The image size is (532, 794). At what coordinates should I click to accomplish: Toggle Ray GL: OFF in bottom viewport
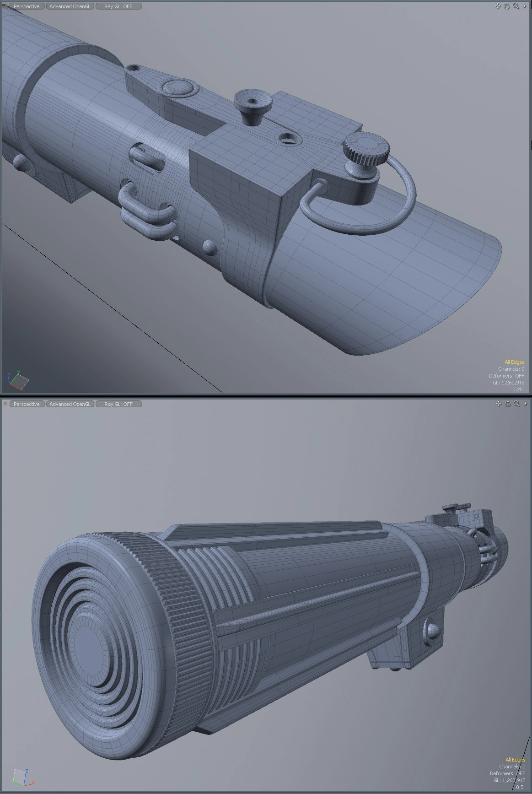(118, 404)
